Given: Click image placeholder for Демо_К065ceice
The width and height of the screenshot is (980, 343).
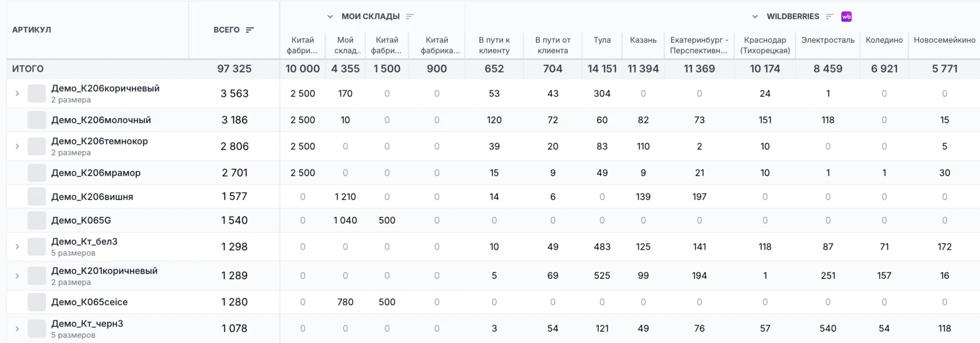Looking at the screenshot, I should (x=37, y=302).
